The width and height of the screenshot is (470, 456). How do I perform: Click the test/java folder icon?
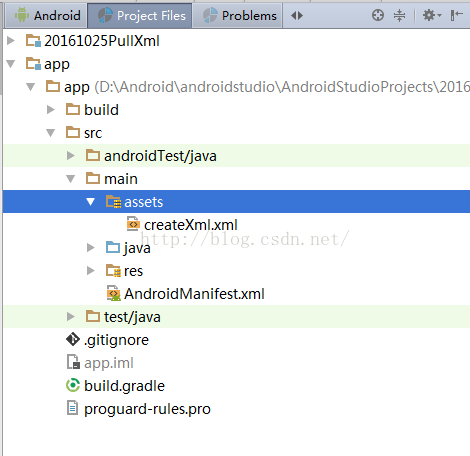(93, 316)
